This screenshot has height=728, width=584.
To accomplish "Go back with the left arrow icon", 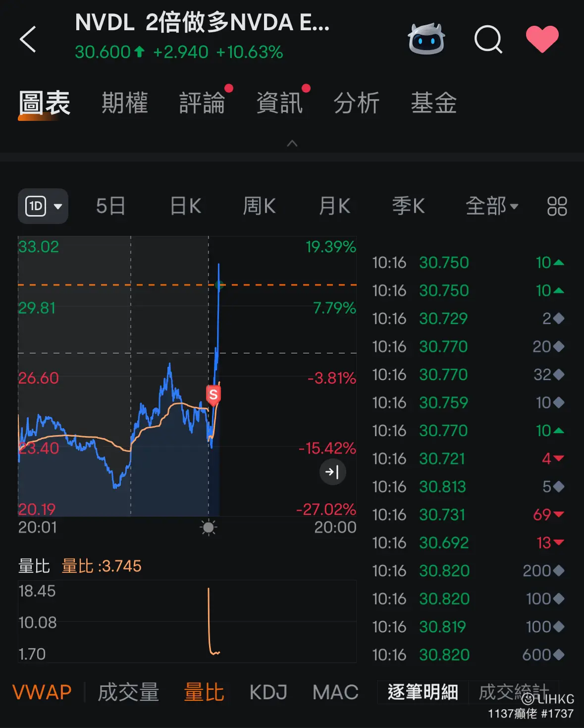I will tap(28, 39).
